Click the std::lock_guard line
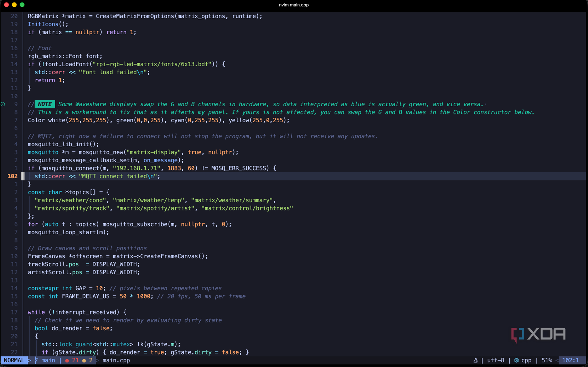588x367 pixels. click(111, 344)
